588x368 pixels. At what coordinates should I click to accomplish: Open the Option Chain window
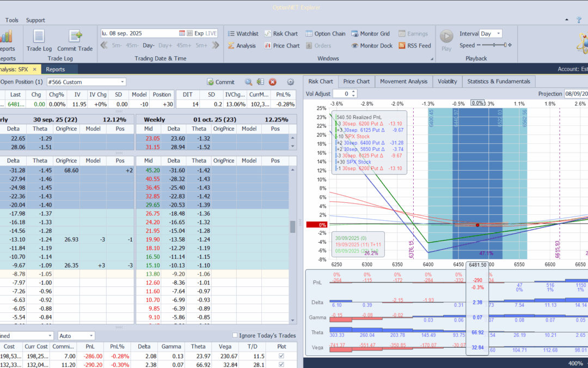(x=325, y=33)
